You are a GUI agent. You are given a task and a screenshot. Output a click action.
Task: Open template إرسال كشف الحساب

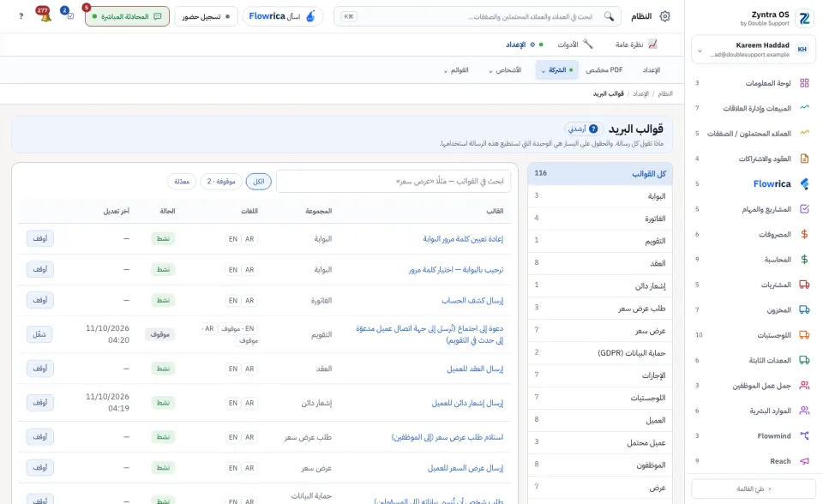coord(472,300)
